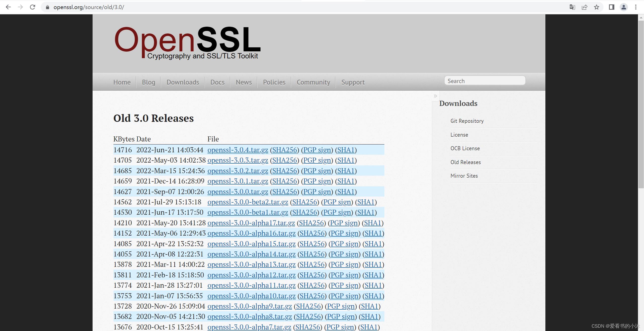Click the scrollbar up arrow
This screenshot has width=644, height=331.
pos(641,17)
